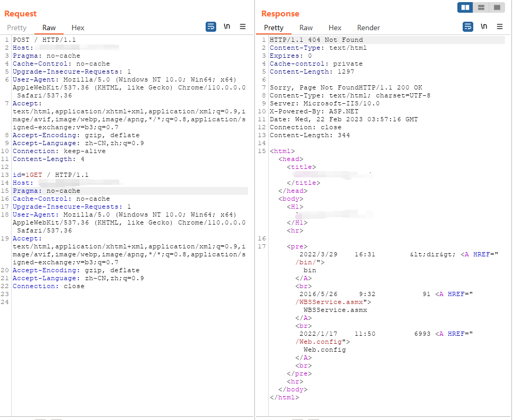
Task: Open Request panel options menu
Action: coord(242,26)
